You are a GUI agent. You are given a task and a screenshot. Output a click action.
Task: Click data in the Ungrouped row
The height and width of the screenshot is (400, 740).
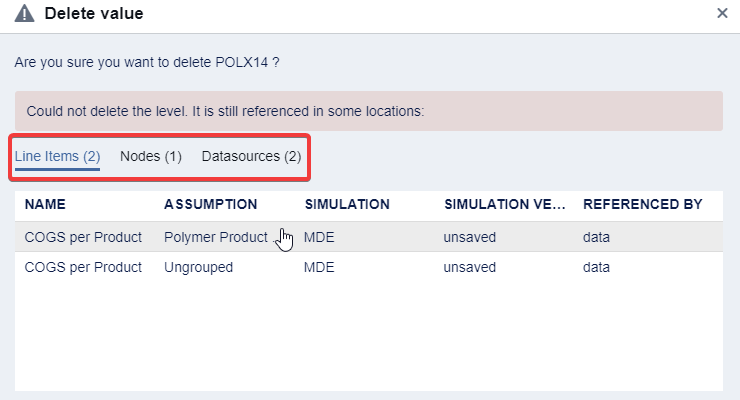597,267
